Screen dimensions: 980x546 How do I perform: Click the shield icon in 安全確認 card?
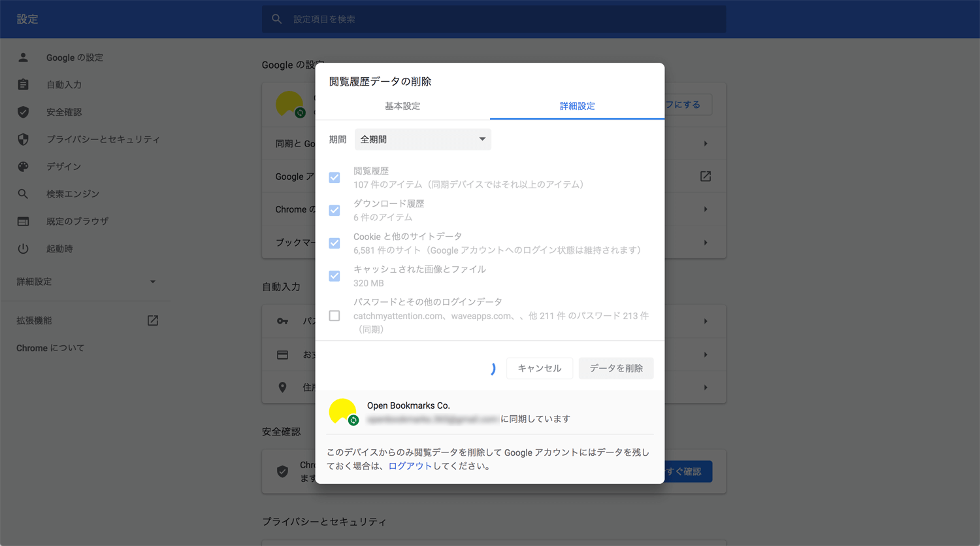click(x=282, y=471)
